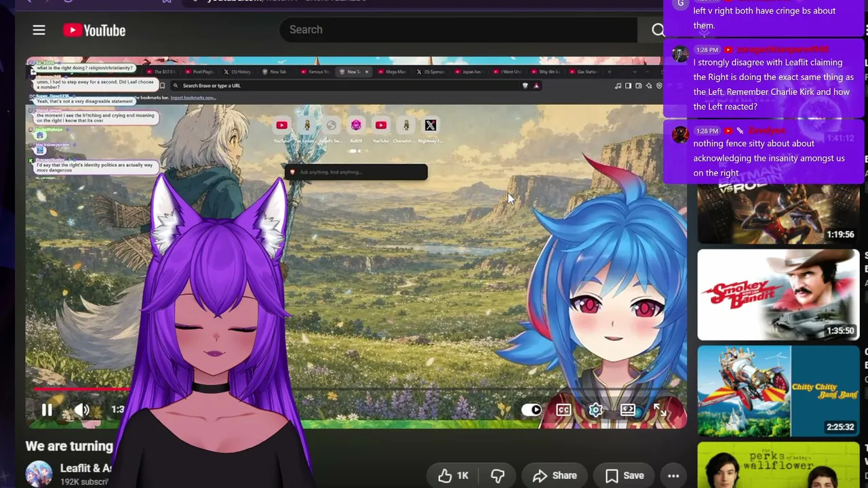Expand the Brave tab search dropdown arrow
This screenshot has height=488, width=868.
[x=635, y=72]
